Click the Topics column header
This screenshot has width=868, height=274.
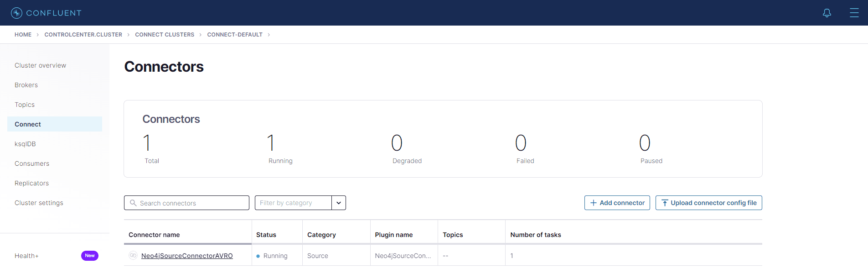coord(453,235)
